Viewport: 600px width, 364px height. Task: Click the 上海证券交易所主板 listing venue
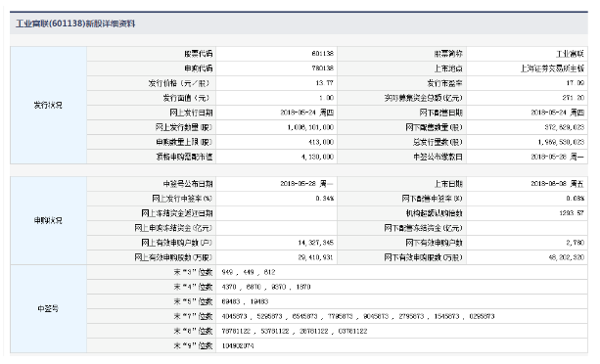(552, 68)
